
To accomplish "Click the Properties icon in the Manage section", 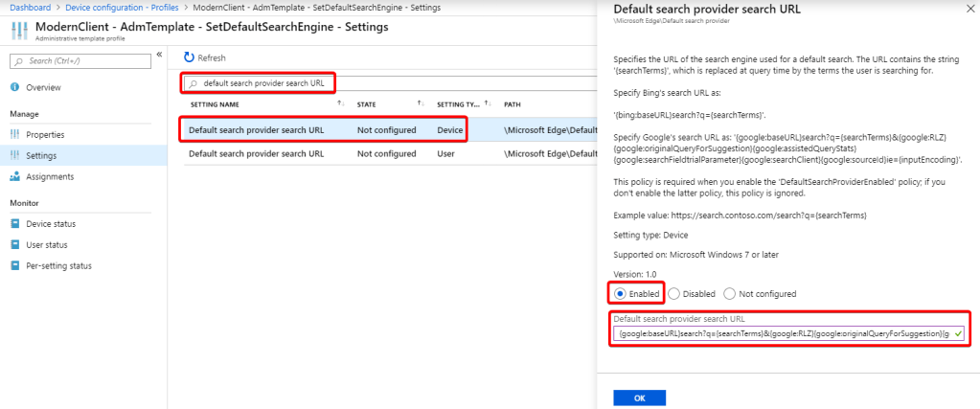I will 15,134.
